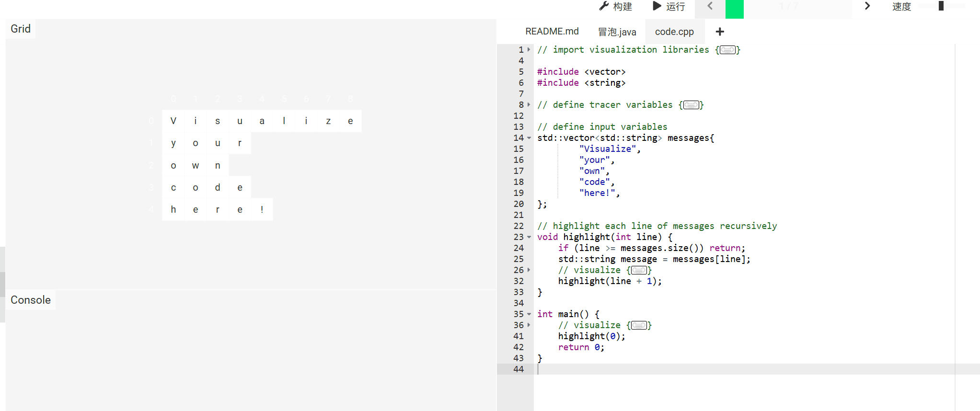Screen dimensions: 980x411
Task: Collapse the messages vector at line 14
Action: click(529, 138)
